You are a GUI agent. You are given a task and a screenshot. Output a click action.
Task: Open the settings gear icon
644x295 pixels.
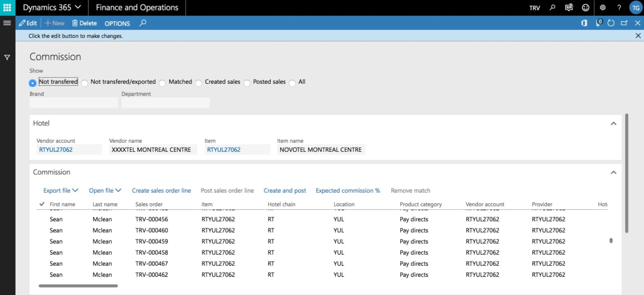click(x=602, y=8)
